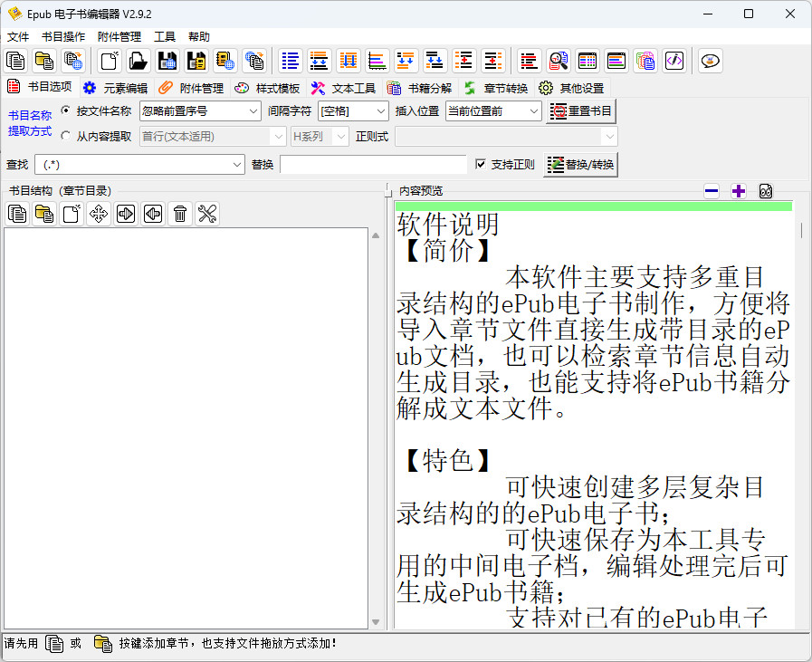812x662 pixels.
Task: Open the 工具 menu
Action: click(x=165, y=37)
